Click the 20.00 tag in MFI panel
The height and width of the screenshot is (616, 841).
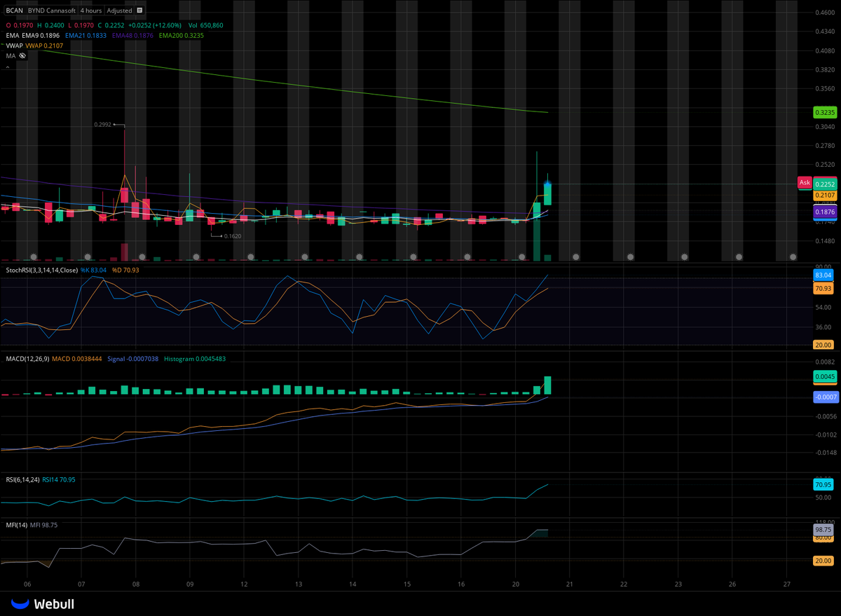[x=823, y=560]
